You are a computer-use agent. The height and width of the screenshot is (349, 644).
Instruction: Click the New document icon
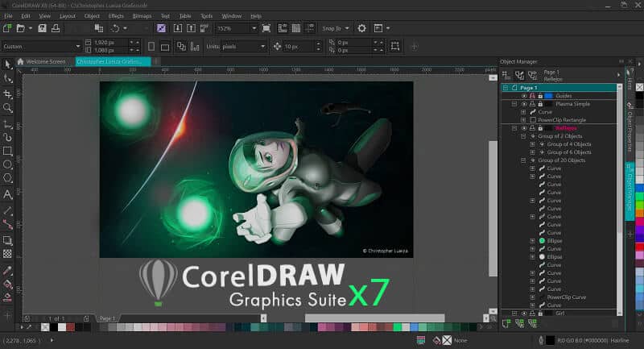point(7,28)
